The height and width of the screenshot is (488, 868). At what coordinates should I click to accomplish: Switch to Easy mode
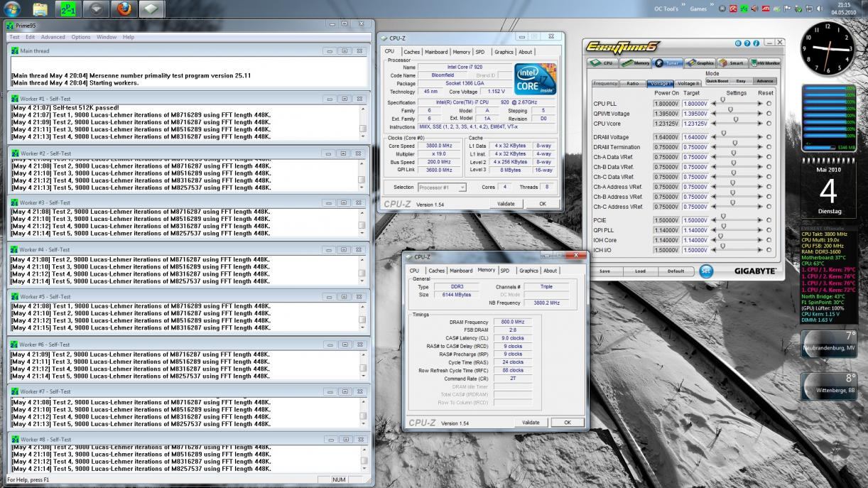[x=740, y=81]
